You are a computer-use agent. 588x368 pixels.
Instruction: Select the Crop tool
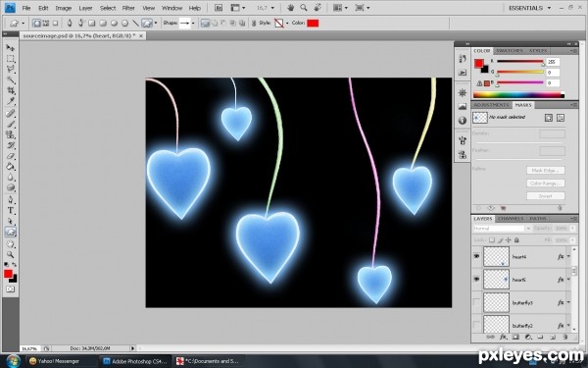[10, 90]
